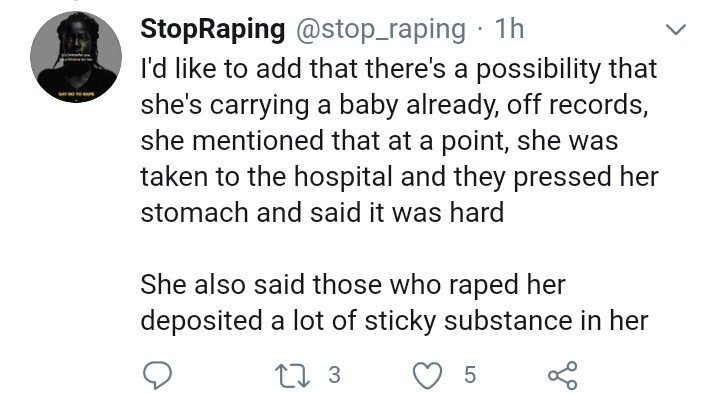Image resolution: width=720 pixels, height=394 pixels.
Task: Open the share icon options
Action: (x=562, y=375)
